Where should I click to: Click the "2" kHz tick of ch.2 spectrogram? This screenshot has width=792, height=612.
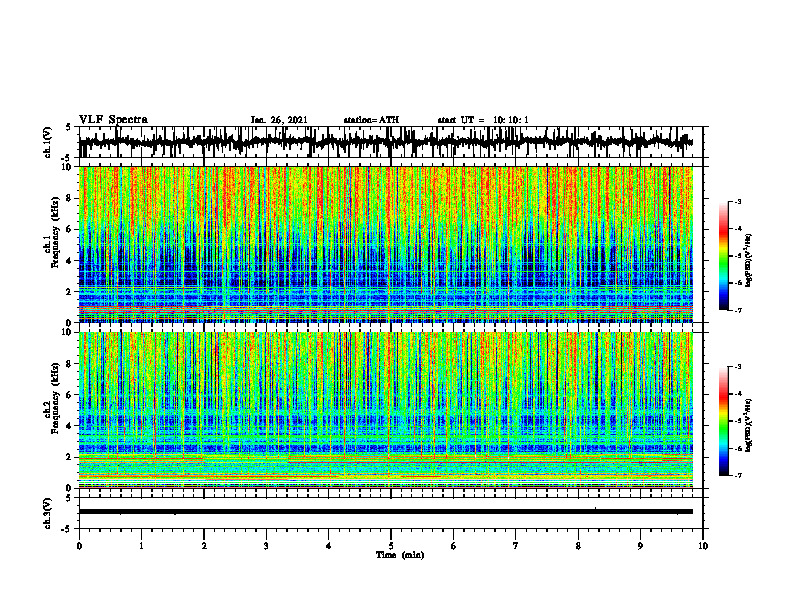coord(70,457)
